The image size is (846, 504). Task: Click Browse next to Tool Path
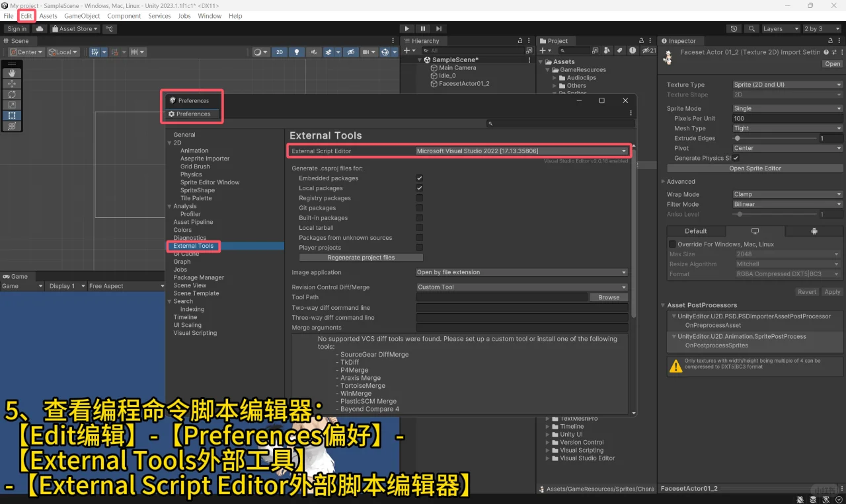(608, 297)
